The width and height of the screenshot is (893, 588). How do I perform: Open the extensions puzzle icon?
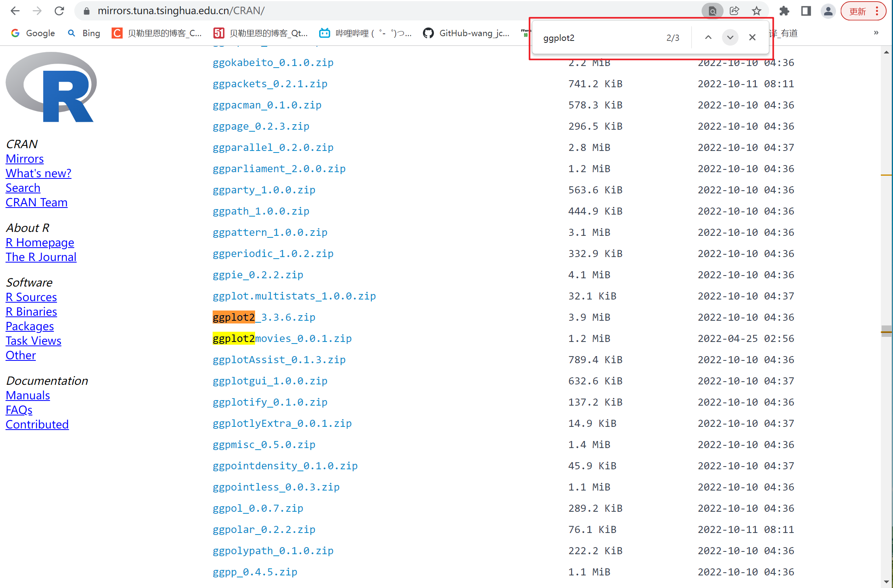click(x=784, y=11)
